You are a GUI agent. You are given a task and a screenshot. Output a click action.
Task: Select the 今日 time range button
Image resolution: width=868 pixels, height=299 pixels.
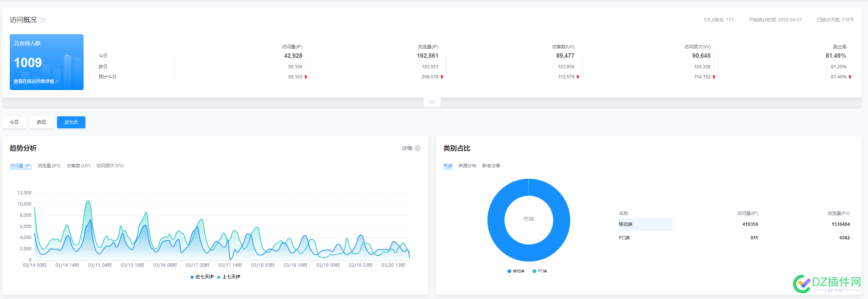pyautogui.click(x=14, y=122)
